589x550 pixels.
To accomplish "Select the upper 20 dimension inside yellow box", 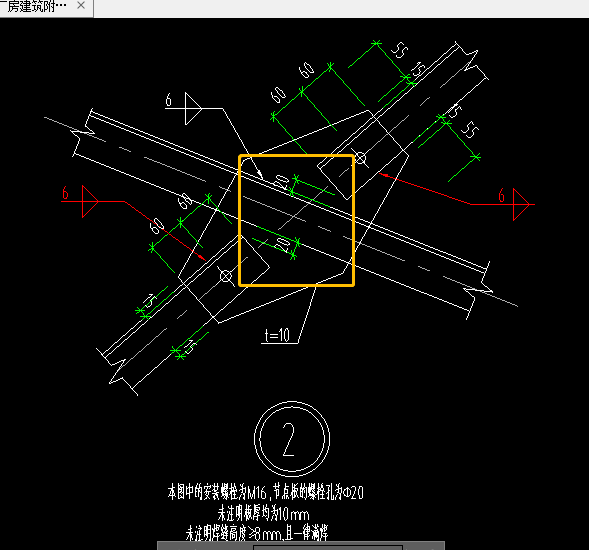I will (x=282, y=182).
